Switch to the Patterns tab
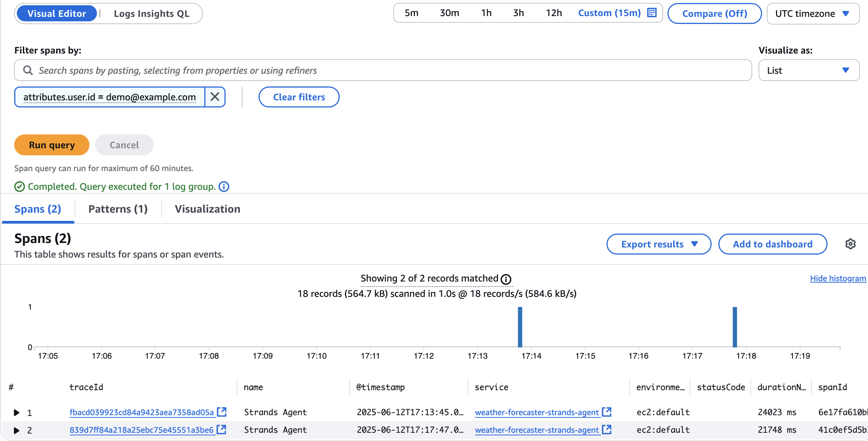Image resolution: width=868 pixels, height=441 pixels. click(x=117, y=209)
